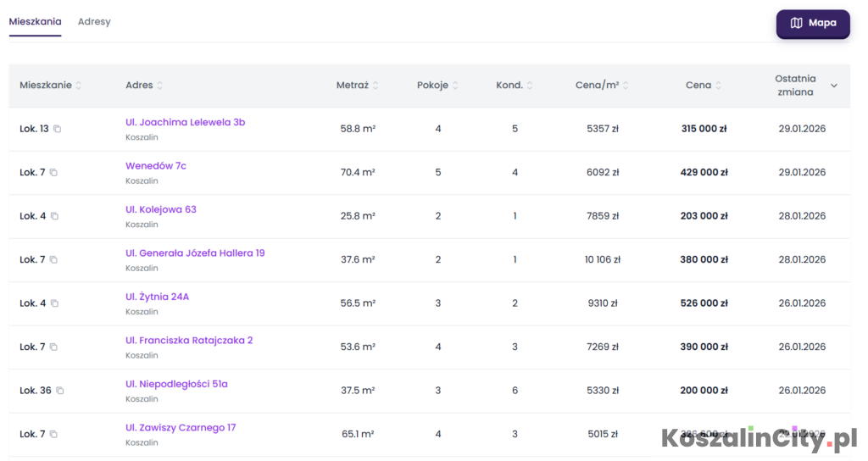Copy icon in the Ratajczaka 2 row
This screenshot has width=868, height=461.
click(x=53, y=347)
